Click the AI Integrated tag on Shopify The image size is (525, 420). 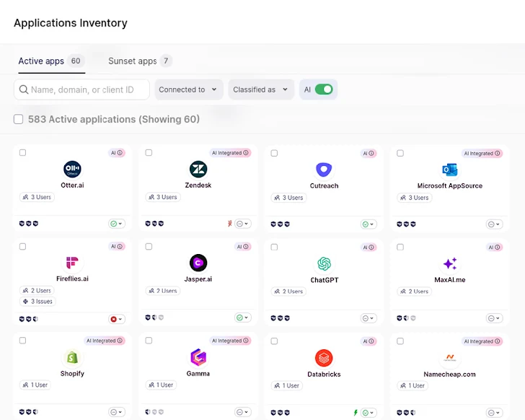[105, 341]
